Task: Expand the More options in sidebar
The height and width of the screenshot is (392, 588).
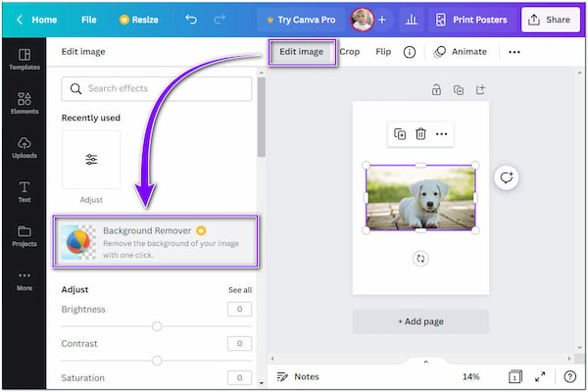Action: point(24,280)
